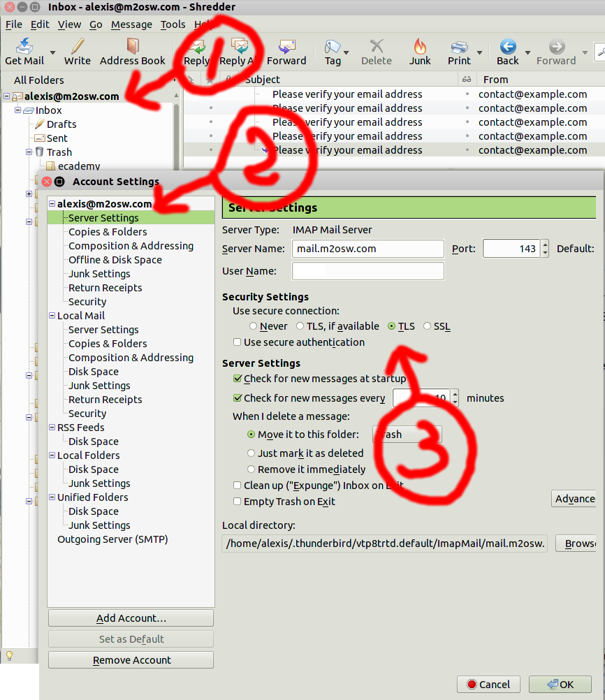Click the Print toolbar icon
The width and height of the screenshot is (605, 700).
(459, 47)
